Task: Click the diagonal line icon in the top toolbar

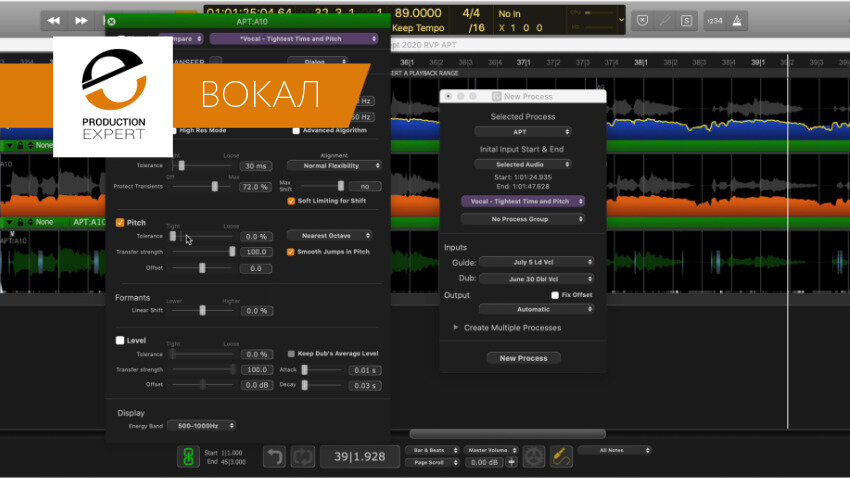Action: click(665, 21)
